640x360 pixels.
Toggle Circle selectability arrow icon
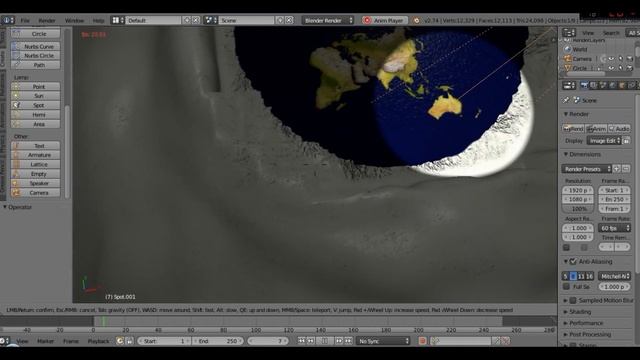(620, 68)
